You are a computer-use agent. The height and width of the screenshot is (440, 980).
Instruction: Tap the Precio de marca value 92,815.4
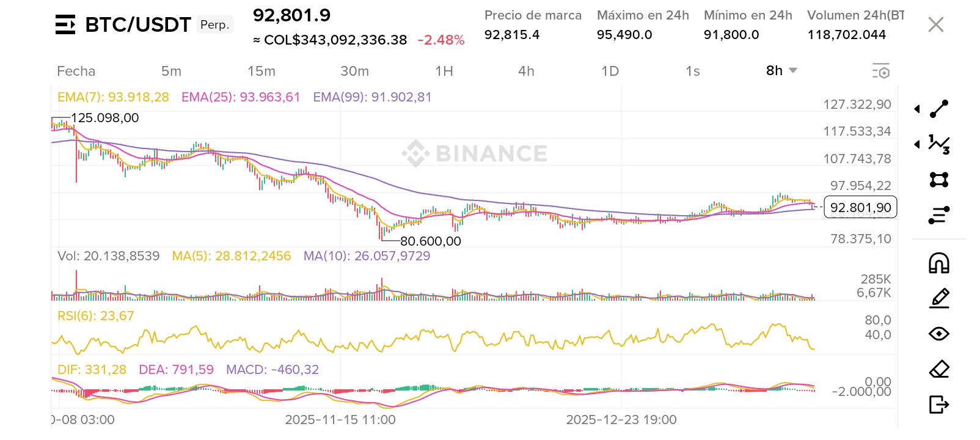(512, 35)
